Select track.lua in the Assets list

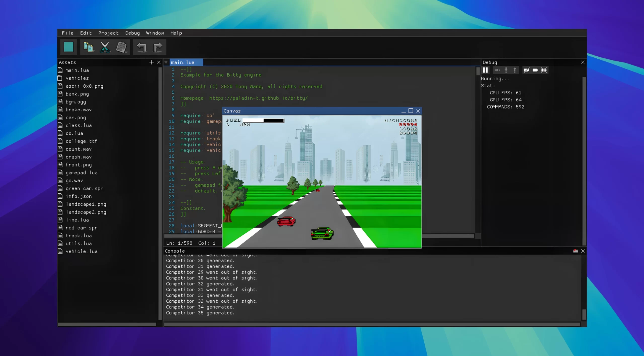click(x=78, y=235)
